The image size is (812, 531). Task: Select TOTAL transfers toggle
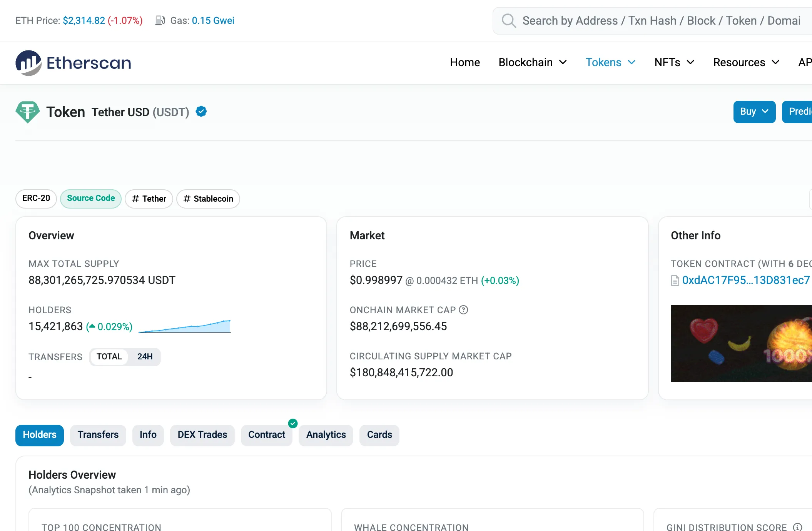tap(109, 357)
